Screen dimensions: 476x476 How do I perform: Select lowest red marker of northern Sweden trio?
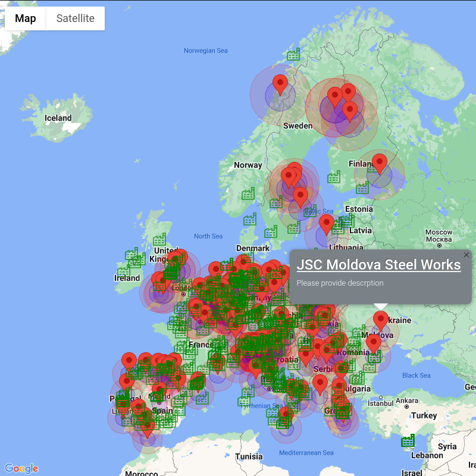[350, 112]
